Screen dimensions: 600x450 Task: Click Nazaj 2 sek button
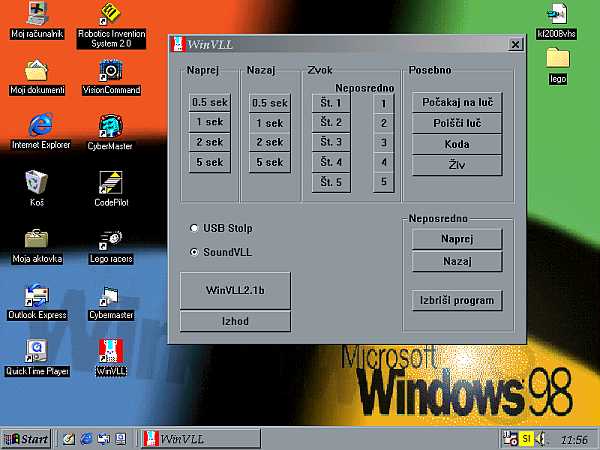pos(270,142)
